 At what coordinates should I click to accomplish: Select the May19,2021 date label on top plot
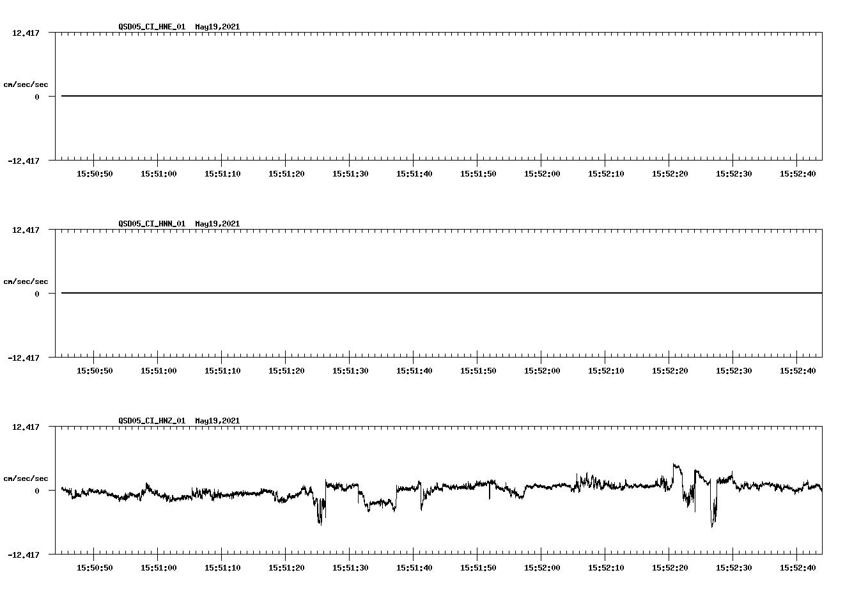click(216, 28)
